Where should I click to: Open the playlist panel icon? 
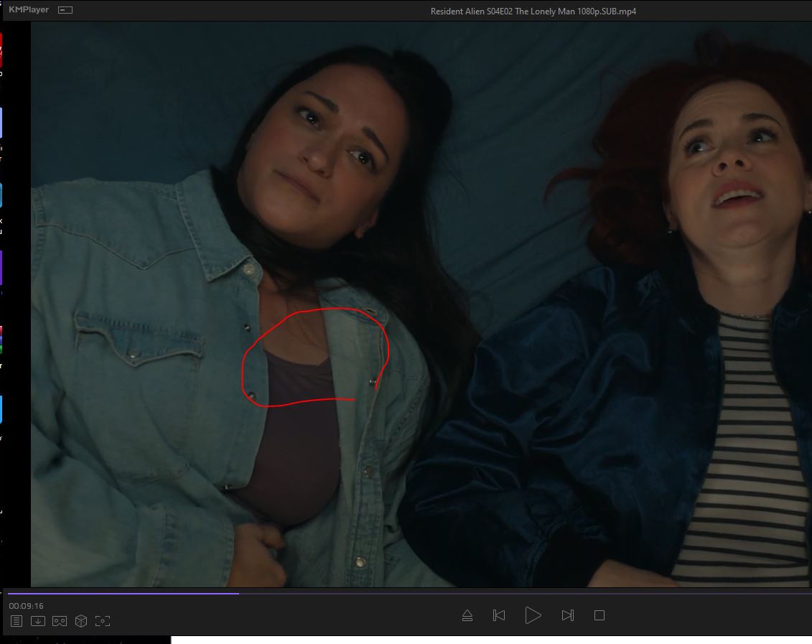pyautogui.click(x=17, y=621)
